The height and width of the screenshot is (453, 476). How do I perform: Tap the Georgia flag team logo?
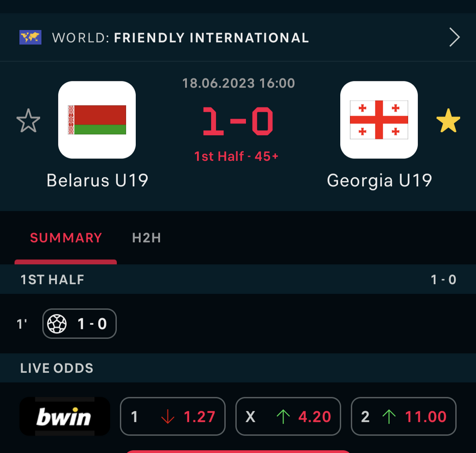(x=379, y=120)
